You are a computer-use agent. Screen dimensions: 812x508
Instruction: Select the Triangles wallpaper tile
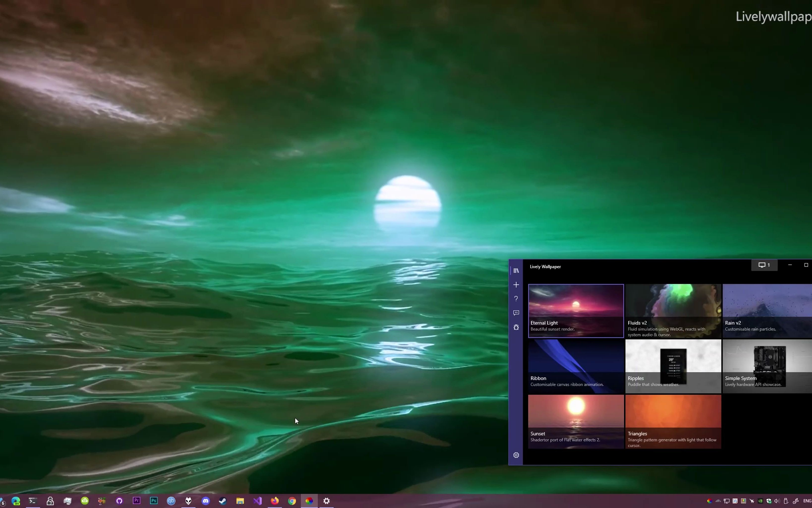pos(673,421)
